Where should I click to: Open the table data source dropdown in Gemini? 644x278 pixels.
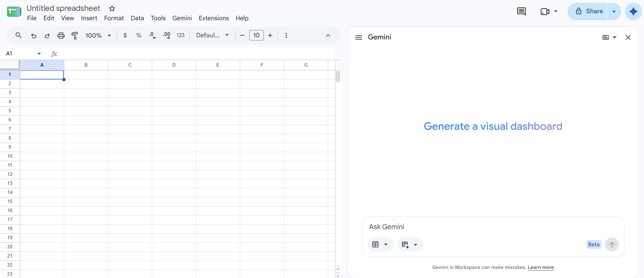click(x=380, y=245)
